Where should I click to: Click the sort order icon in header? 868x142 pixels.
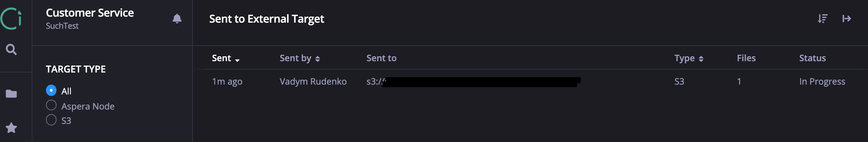click(823, 19)
